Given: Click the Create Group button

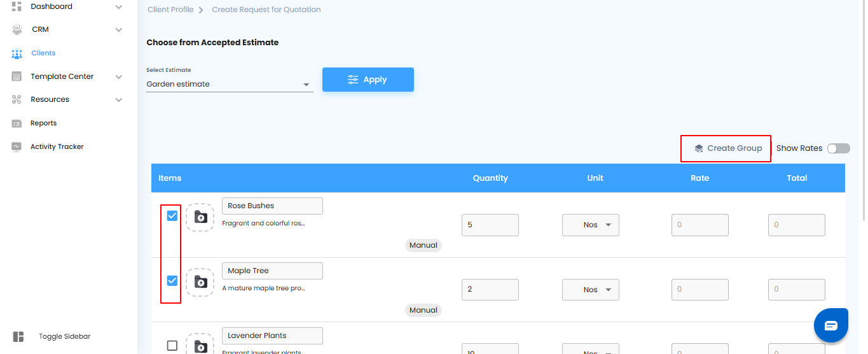Looking at the screenshot, I should (727, 148).
